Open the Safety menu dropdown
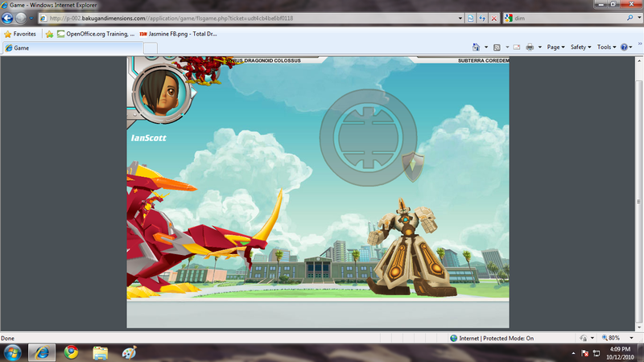Screen dimensions: 644x362 580,47
